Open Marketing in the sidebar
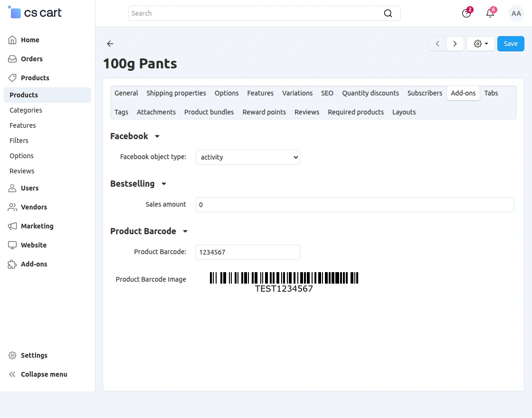This screenshot has height=418, width=532. point(37,226)
